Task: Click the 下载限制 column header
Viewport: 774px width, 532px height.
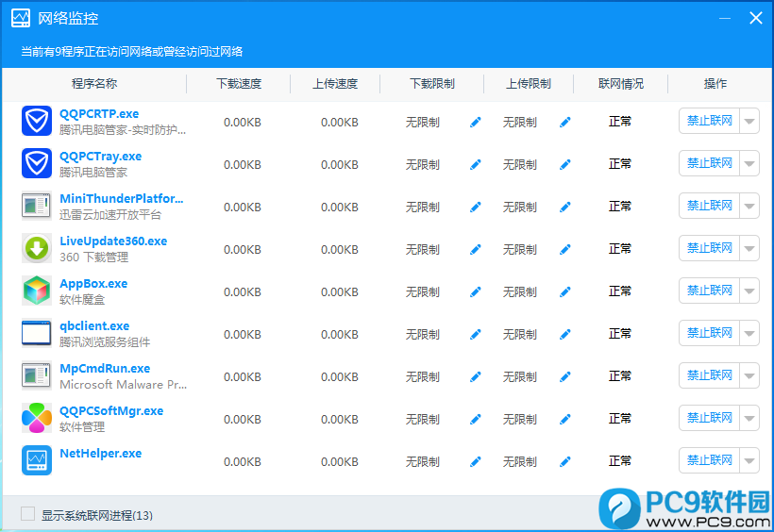Action: (432, 83)
